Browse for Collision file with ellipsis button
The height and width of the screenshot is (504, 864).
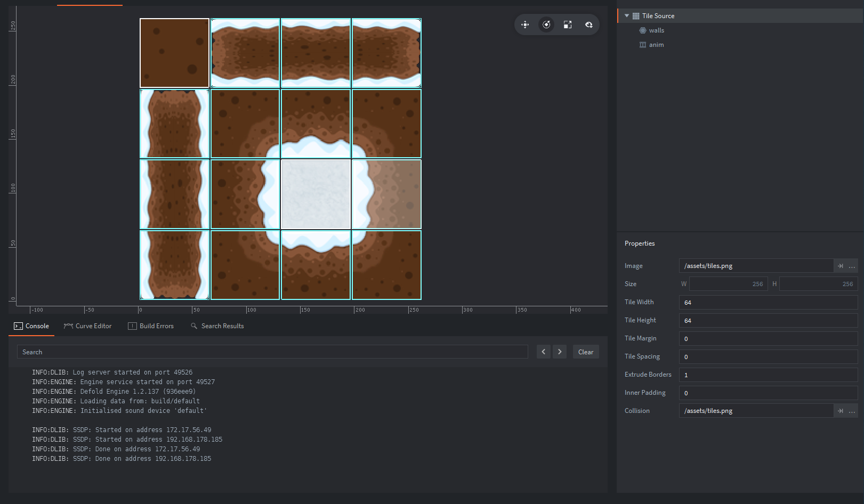coord(852,411)
